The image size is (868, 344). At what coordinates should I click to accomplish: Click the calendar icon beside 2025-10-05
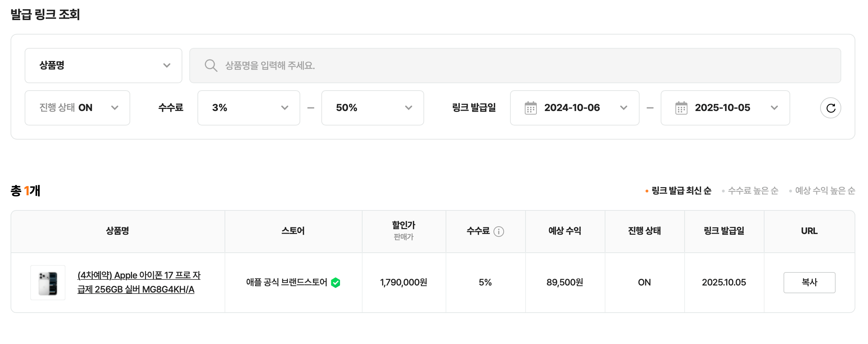(682, 108)
